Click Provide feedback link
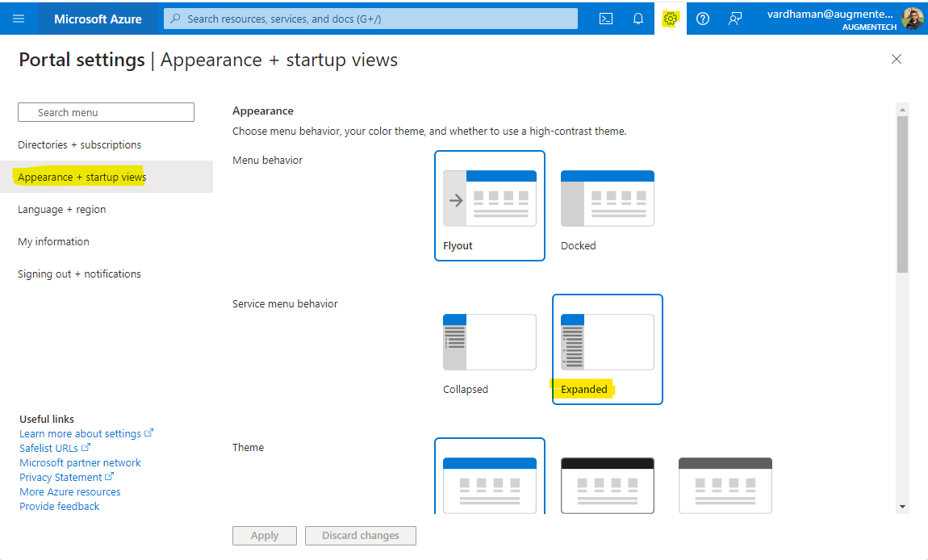 pyautogui.click(x=59, y=506)
